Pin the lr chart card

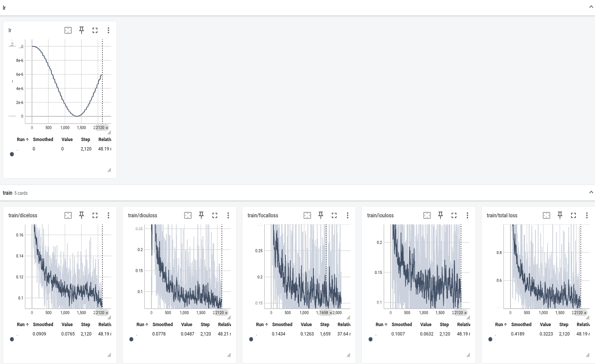(x=82, y=30)
